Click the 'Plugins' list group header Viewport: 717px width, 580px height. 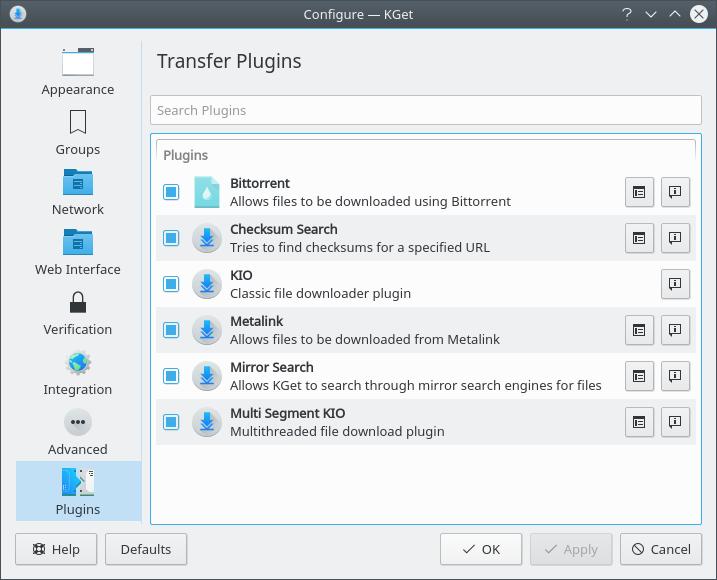(186, 155)
